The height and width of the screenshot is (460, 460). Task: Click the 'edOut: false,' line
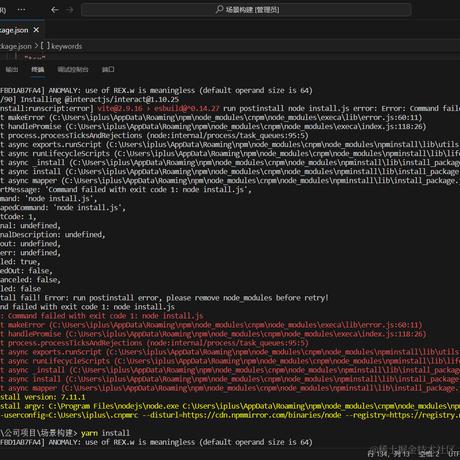coord(26,271)
